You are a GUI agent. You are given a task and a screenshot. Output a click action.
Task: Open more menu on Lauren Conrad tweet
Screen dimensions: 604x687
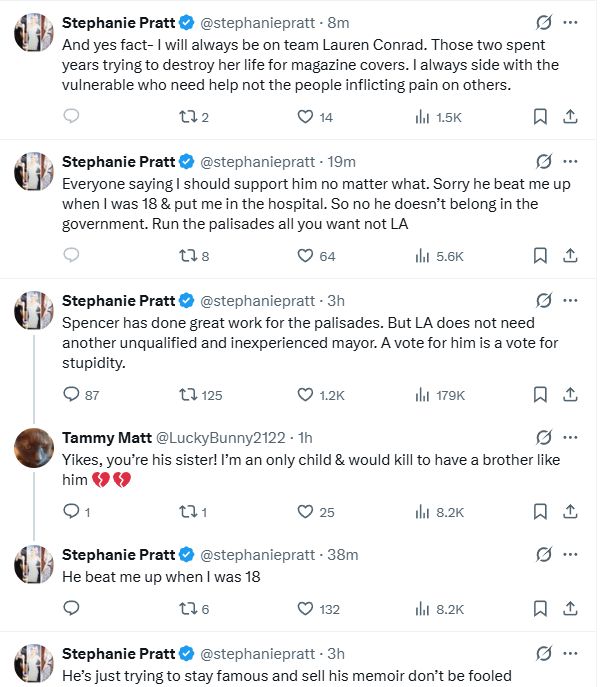coord(570,22)
